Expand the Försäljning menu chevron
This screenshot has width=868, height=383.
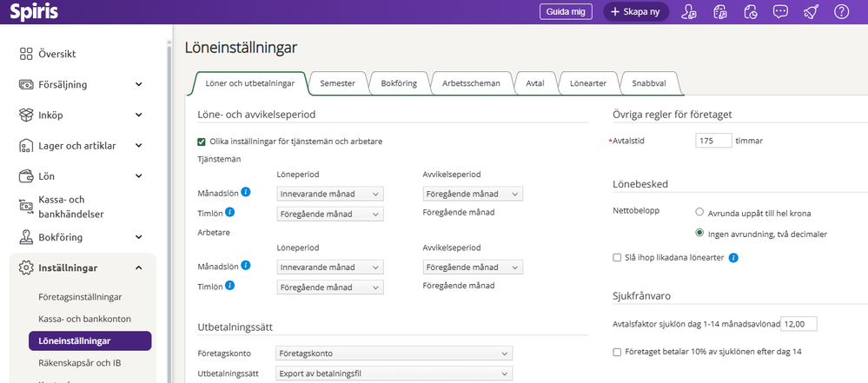tap(138, 85)
